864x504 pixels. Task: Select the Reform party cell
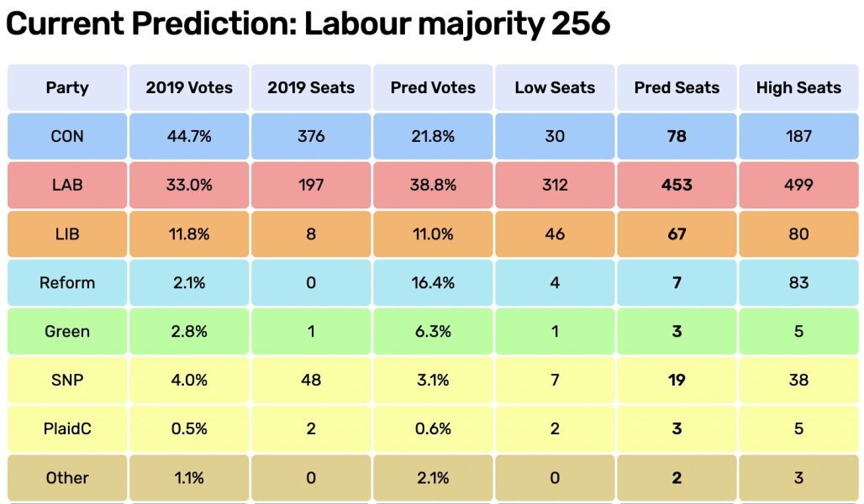click(x=67, y=282)
